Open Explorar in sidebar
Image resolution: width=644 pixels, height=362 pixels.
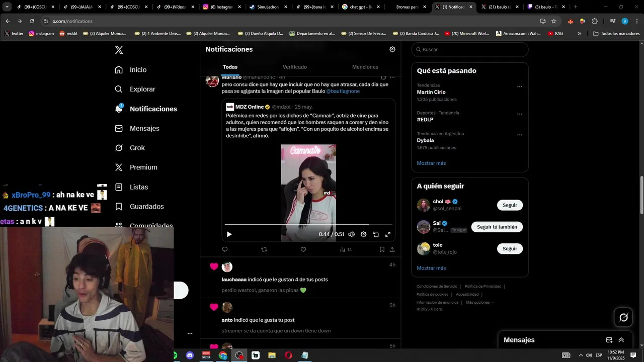(x=135, y=89)
